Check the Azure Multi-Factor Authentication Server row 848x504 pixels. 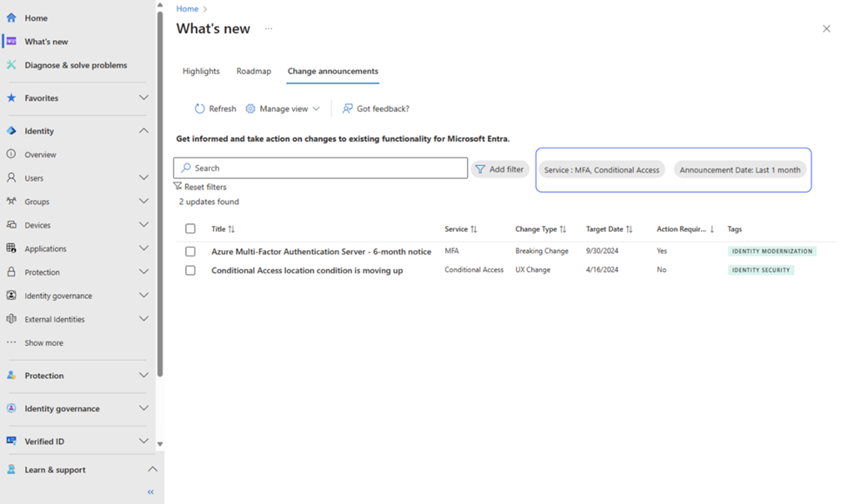coord(190,251)
